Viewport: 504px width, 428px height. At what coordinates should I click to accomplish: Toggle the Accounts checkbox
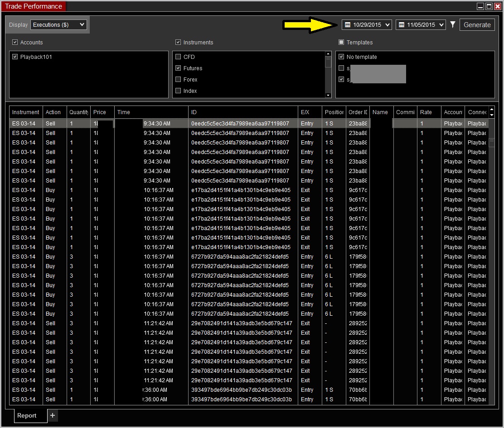[x=15, y=42]
